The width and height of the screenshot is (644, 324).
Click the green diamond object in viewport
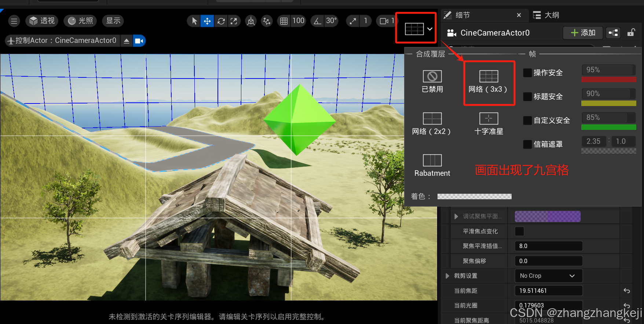300,120
